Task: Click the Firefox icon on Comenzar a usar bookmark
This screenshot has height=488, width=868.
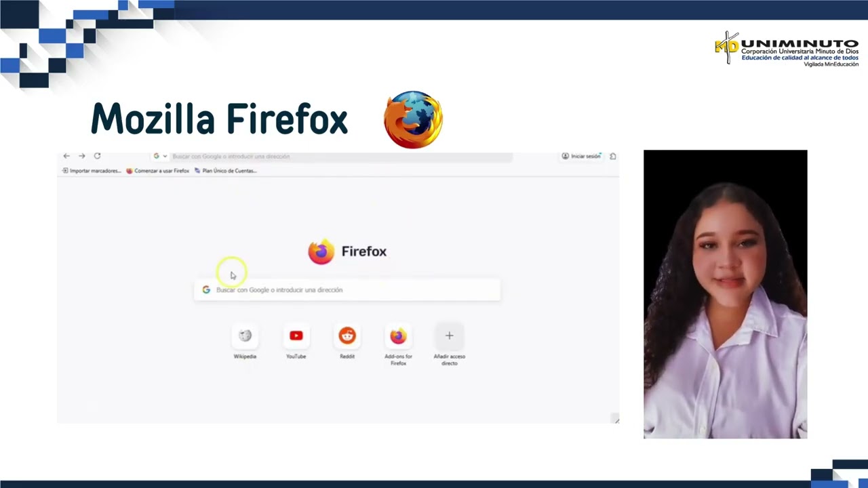Action: click(x=130, y=171)
